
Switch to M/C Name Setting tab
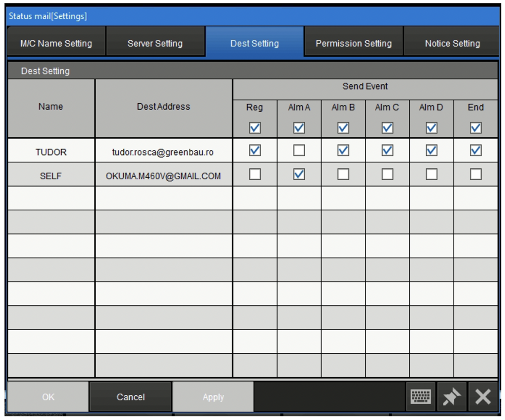tap(56, 43)
